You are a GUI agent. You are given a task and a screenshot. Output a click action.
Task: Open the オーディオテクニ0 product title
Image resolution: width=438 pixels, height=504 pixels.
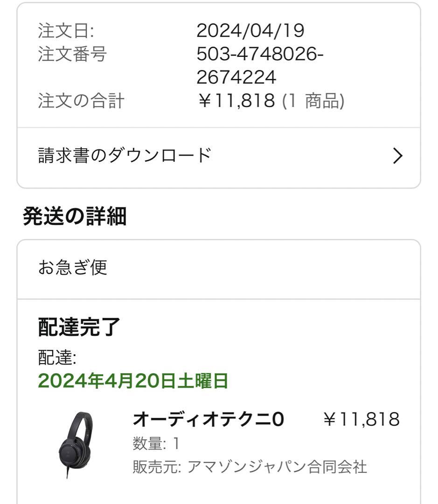[x=208, y=420]
